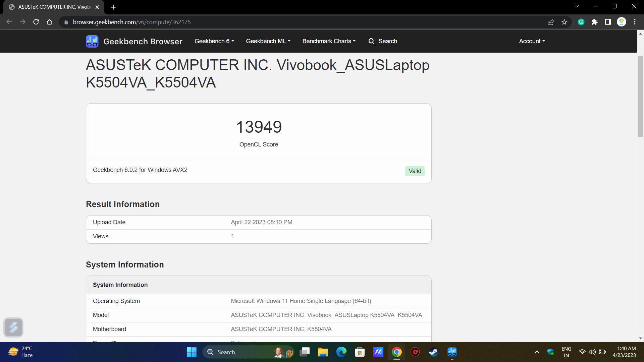
Task: Click the Result Information heading
Action: click(123, 204)
